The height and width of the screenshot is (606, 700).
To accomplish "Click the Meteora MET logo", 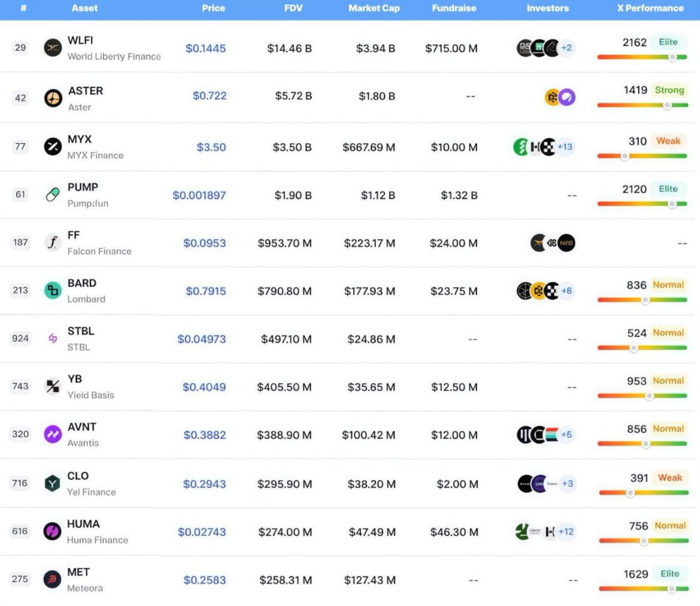I will [x=51, y=579].
